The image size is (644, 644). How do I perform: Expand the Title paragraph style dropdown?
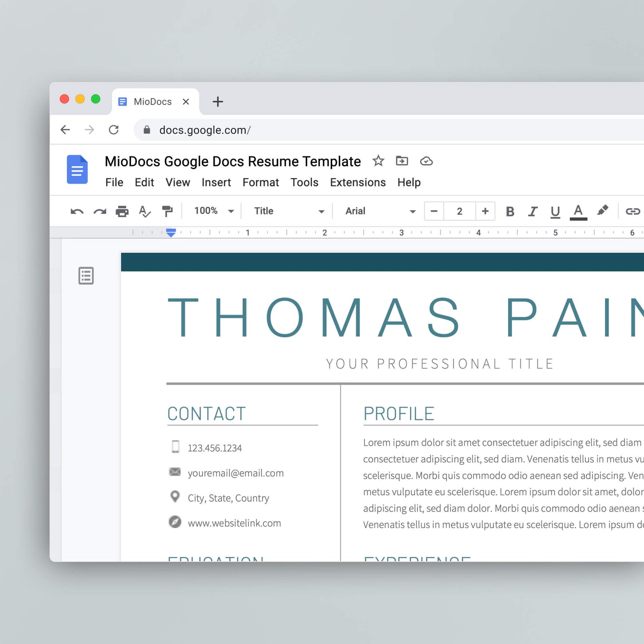289,211
